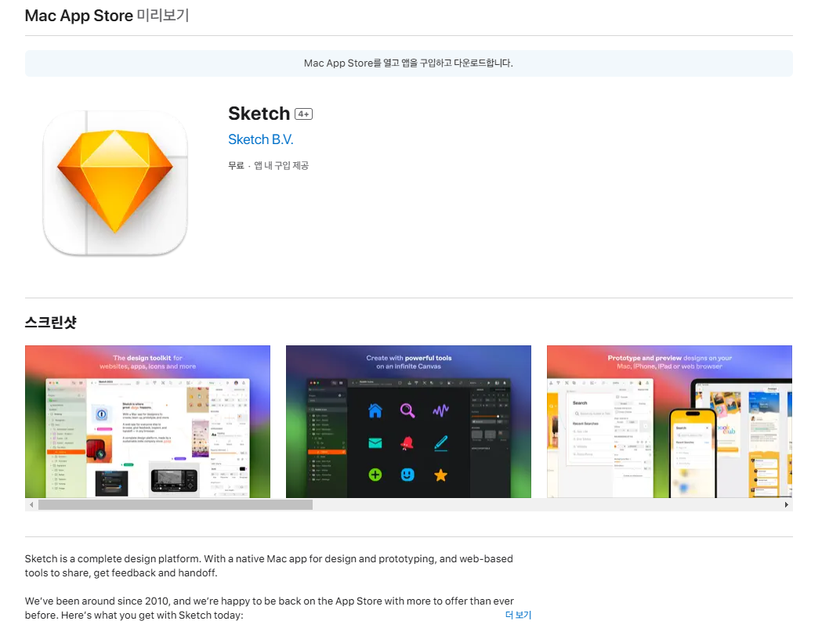
Task: Click the Mac App Store open banner
Action: pos(409,63)
